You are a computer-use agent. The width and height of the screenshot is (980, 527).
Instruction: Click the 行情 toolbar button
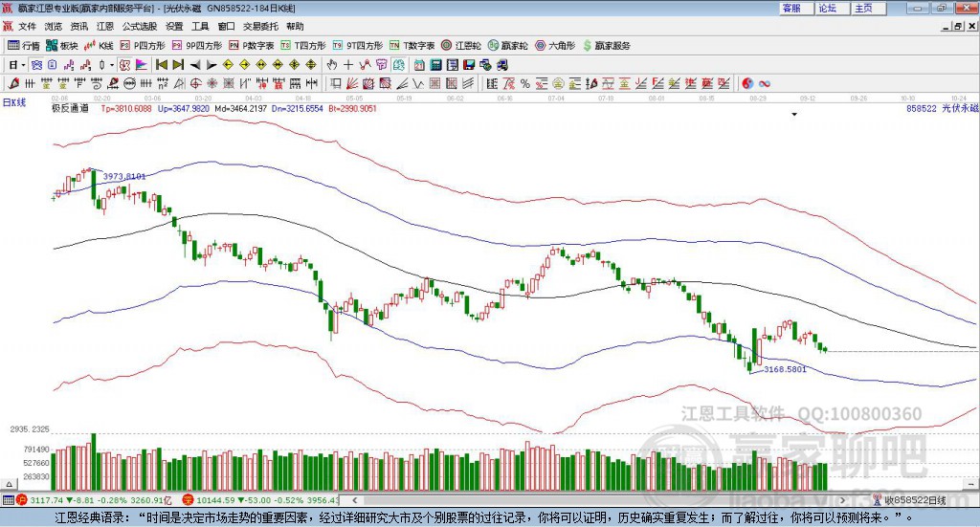click(24, 46)
